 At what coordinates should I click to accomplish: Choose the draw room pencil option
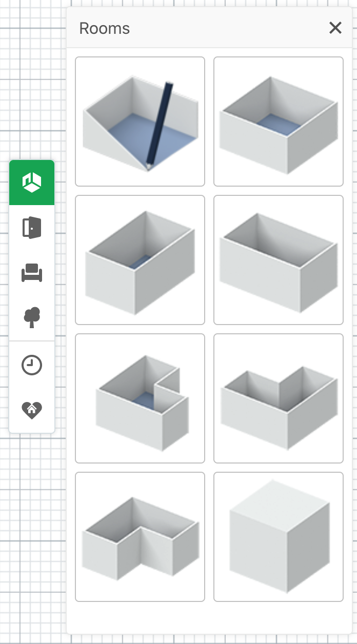140,122
